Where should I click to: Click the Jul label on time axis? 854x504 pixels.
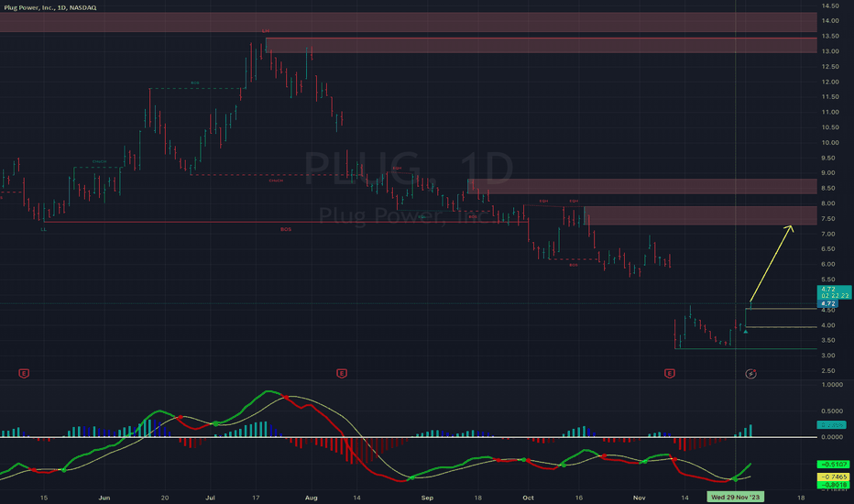click(210, 498)
